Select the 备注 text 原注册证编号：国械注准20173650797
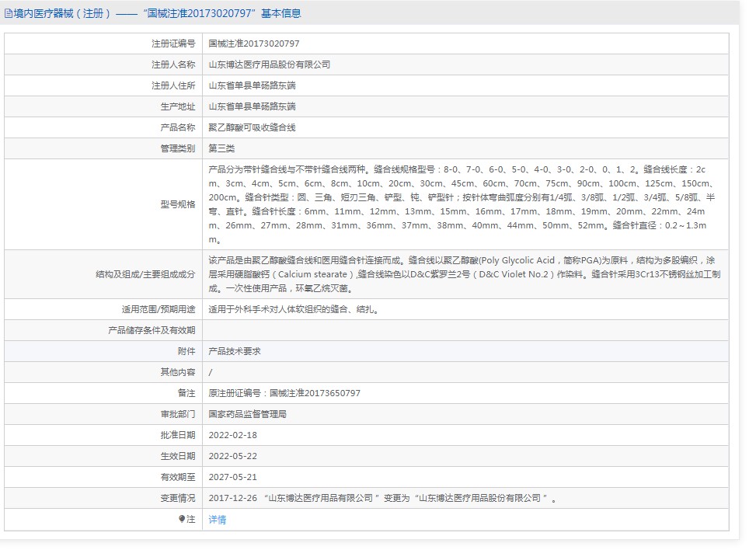The height and width of the screenshot is (550, 756). click(284, 393)
